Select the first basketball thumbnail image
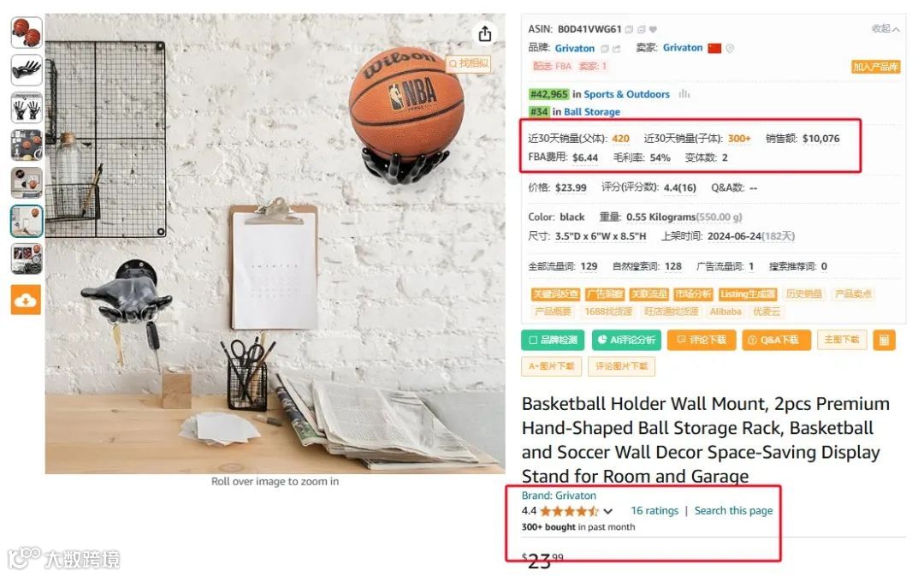Screen dimensions: 924x576 pos(27,32)
